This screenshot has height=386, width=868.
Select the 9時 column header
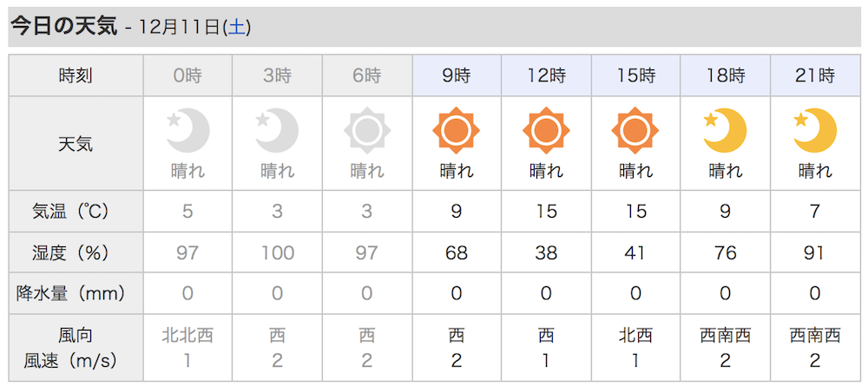point(457,75)
